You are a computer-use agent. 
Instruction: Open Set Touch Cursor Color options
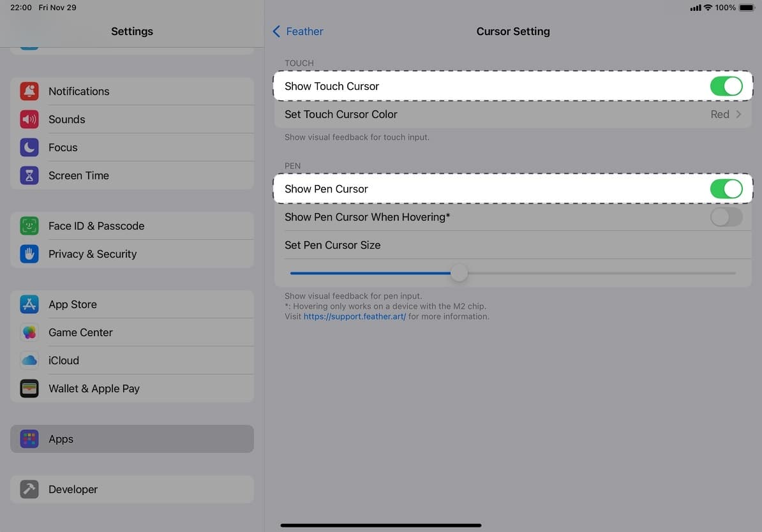(512, 115)
